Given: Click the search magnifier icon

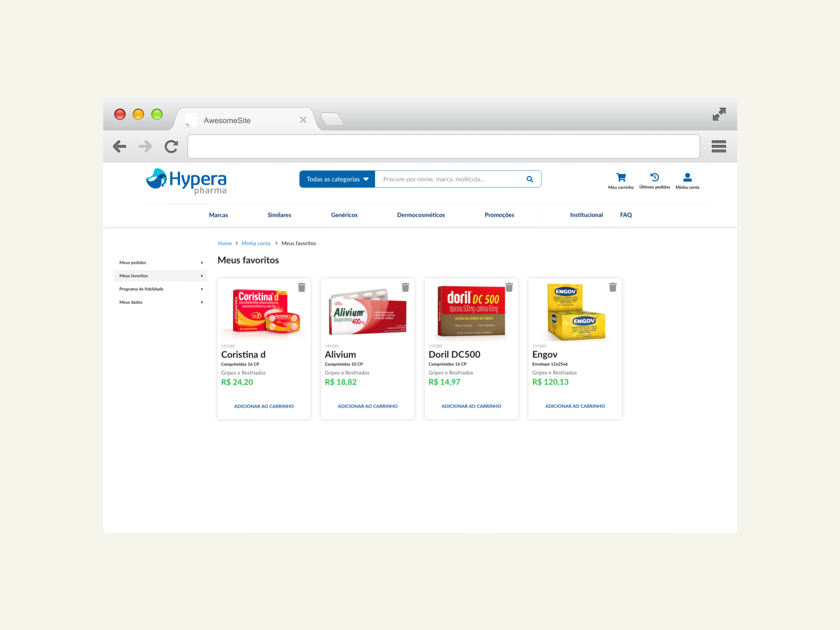Looking at the screenshot, I should (529, 179).
